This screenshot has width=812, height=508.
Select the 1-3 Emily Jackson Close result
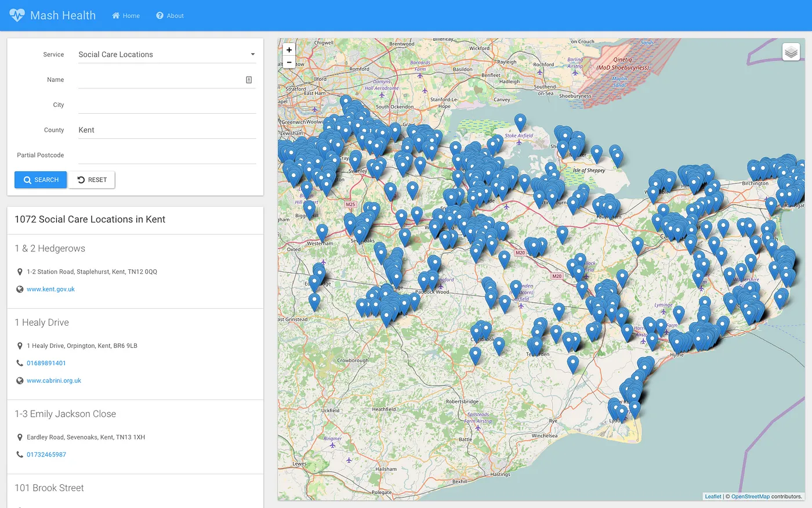tap(66, 414)
